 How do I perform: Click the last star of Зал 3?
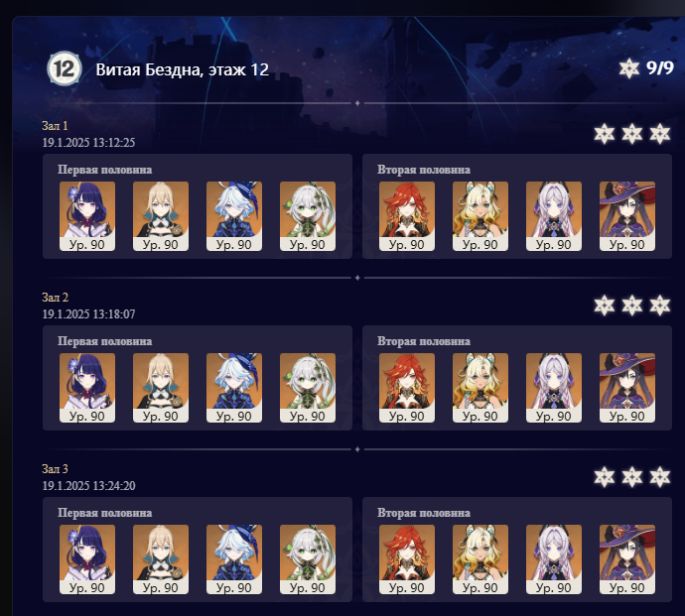pos(659,477)
